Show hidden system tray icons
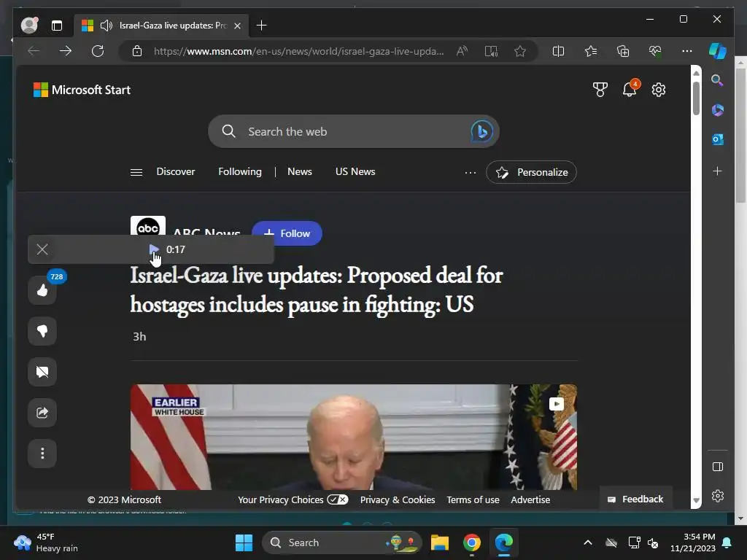This screenshot has width=747, height=560. coord(588,542)
